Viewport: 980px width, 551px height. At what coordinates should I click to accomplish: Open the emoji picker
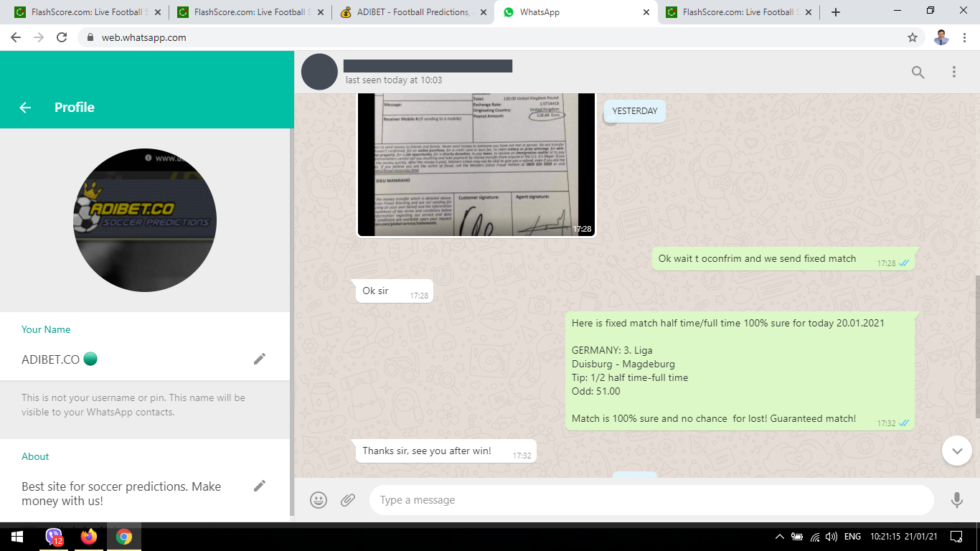319,500
